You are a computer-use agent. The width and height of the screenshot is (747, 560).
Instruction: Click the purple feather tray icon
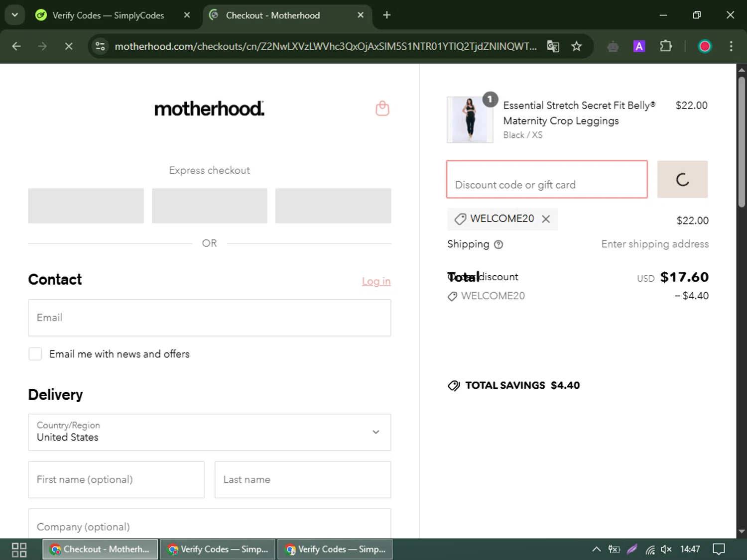pos(631,550)
